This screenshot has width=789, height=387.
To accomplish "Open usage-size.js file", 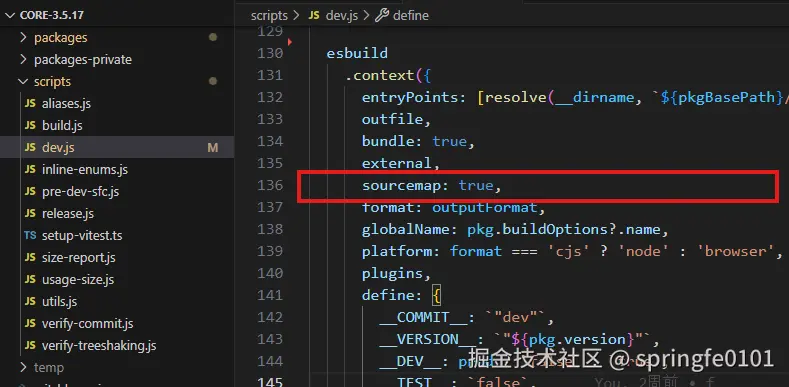I will [77, 279].
